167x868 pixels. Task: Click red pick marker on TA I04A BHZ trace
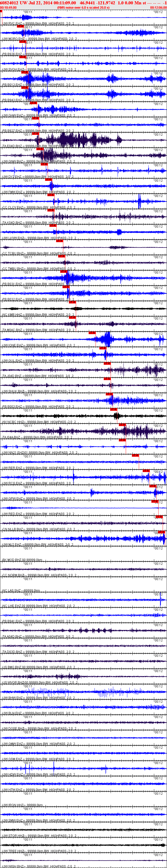coord(122,425)
